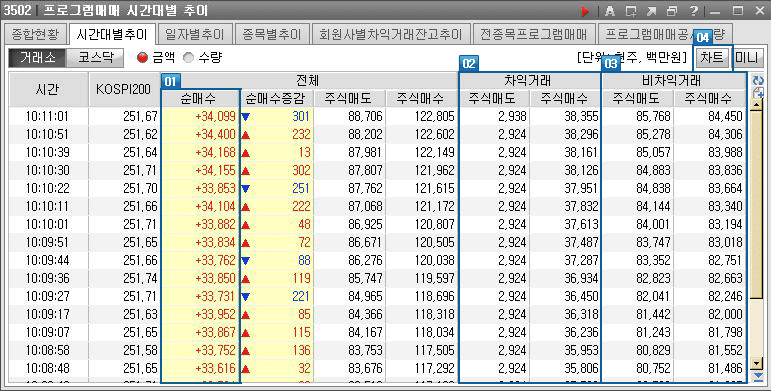Switch to the 일자별추이 tab

point(195,34)
